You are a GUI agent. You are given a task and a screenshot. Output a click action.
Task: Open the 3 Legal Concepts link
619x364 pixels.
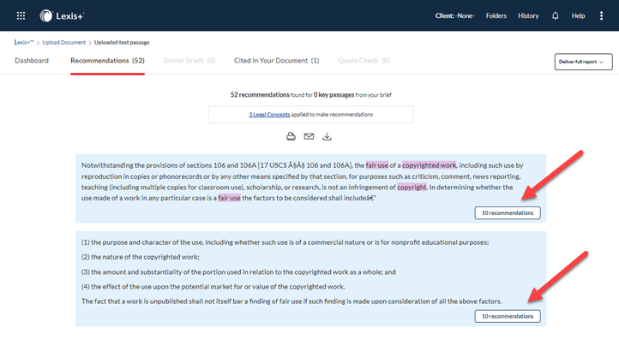(x=269, y=115)
